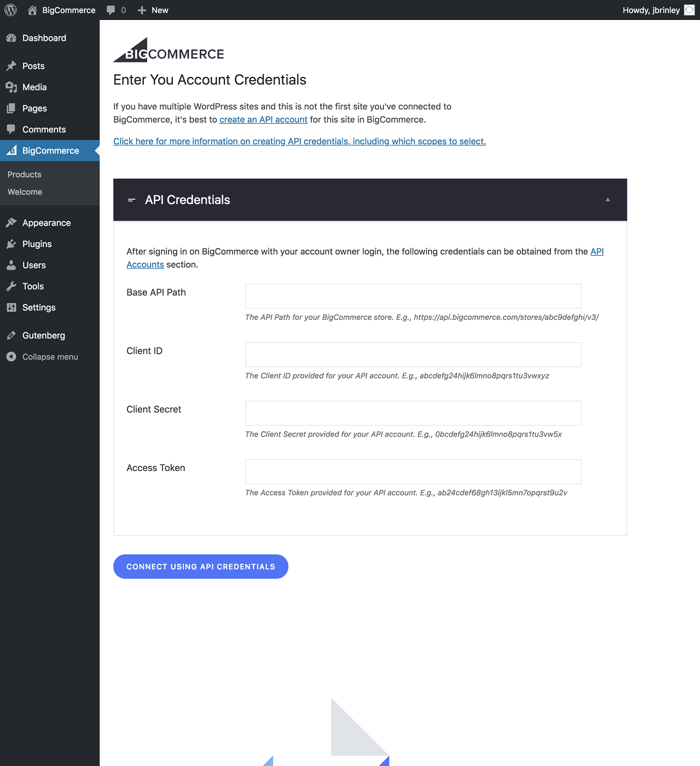Image resolution: width=700 pixels, height=766 pixels.
Task: Click the Client ID example help text
Action: [x=397, y=376]
